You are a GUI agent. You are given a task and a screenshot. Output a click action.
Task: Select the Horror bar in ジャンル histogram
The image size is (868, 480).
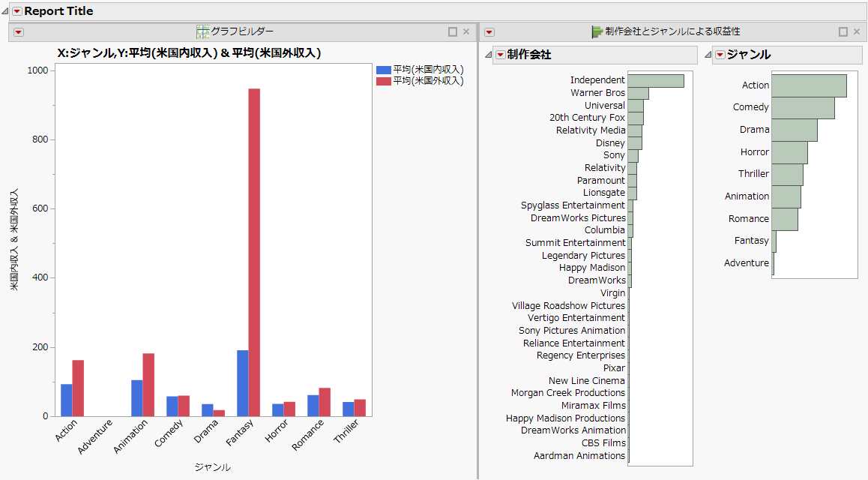coord(790,152)
